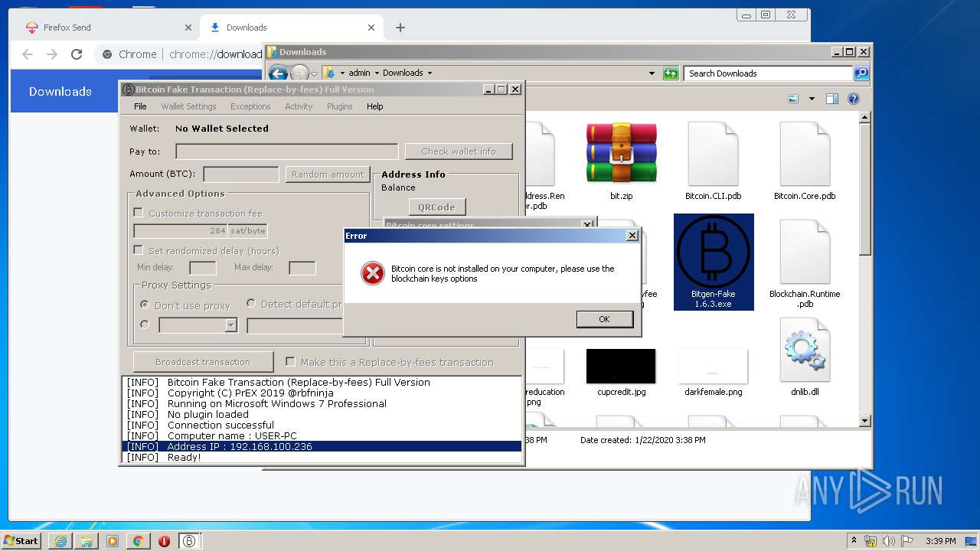
Task: Enable Set randomized delay (hours) checkbox
Action: tap(139, 250)
